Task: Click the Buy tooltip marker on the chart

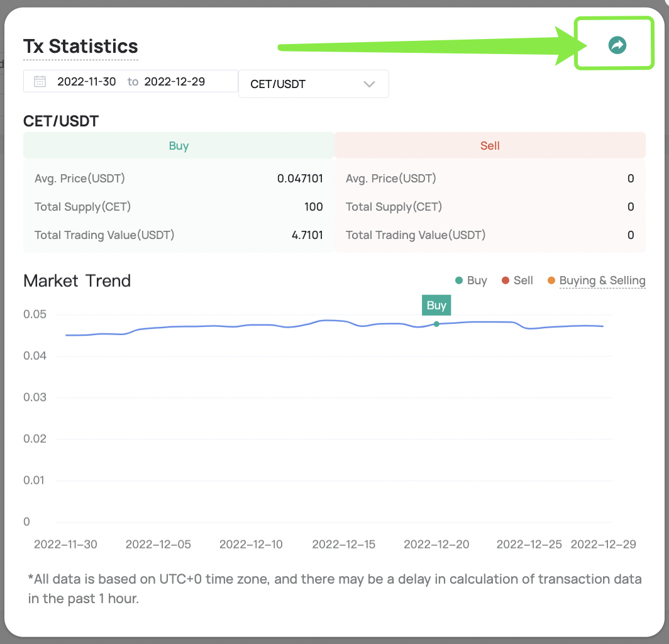Action: click(436, 305)
